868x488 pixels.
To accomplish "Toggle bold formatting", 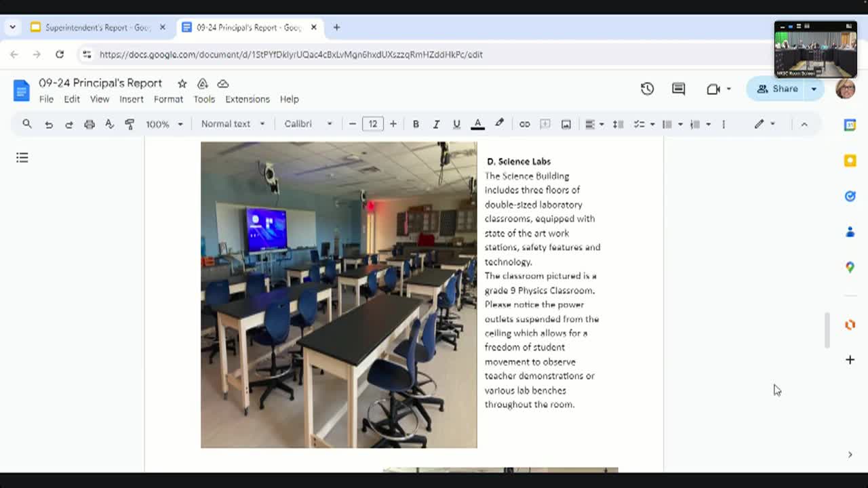I will [x=416, y=124].
